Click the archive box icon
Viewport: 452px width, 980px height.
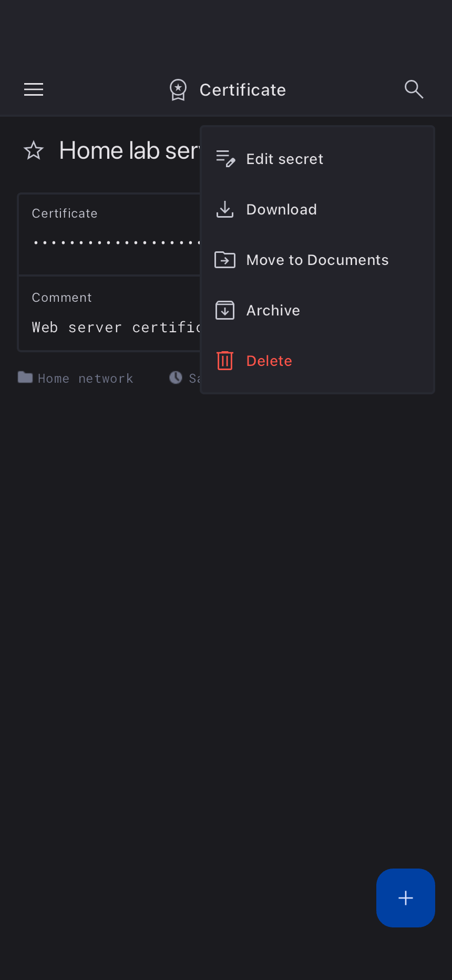225,310
